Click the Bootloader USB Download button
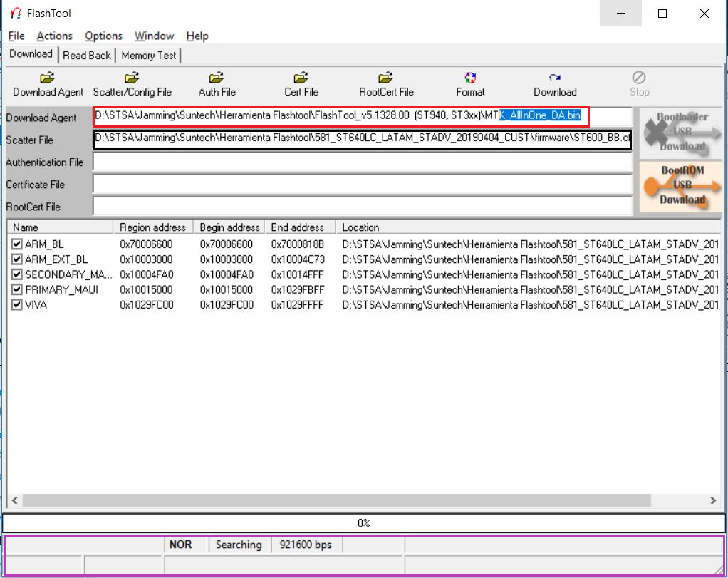This screenshot has height=578, width=728. click(x=682, y=132)
